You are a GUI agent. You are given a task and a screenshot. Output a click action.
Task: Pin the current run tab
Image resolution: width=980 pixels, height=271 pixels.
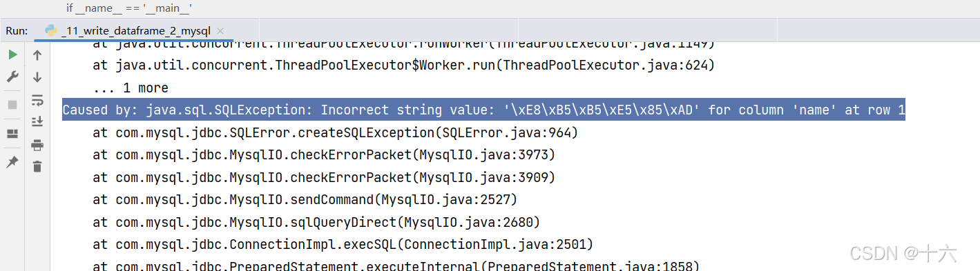click(x=12, y=162)
